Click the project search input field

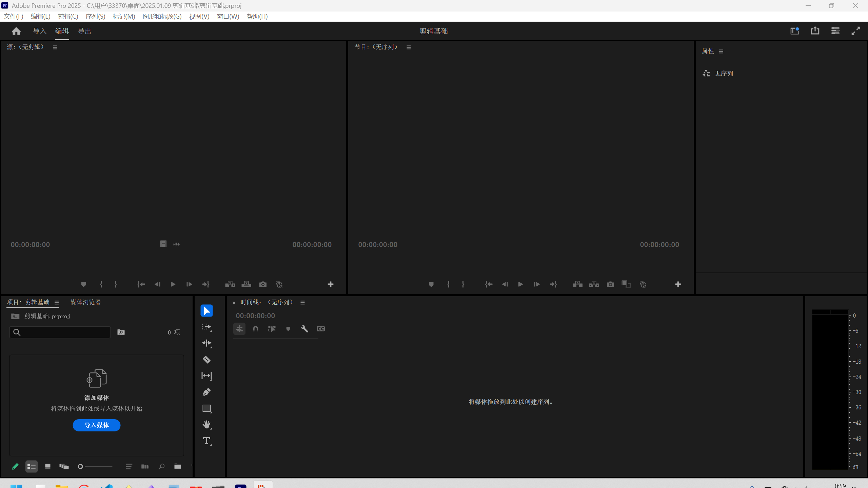pos(60,332)
